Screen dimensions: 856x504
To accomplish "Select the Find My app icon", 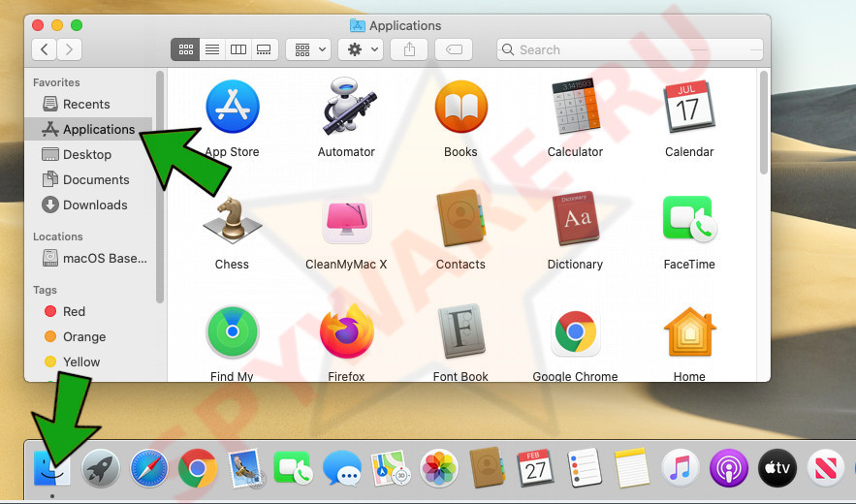I will tap(232, 332).
